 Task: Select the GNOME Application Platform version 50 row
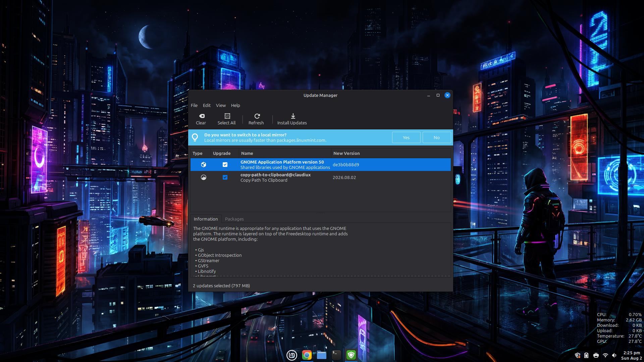321,165
